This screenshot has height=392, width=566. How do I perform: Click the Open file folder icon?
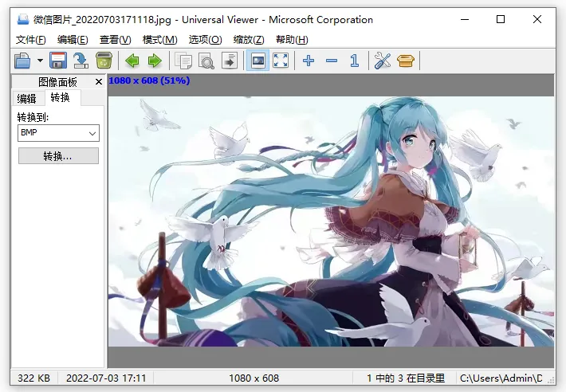click(22, 61)
